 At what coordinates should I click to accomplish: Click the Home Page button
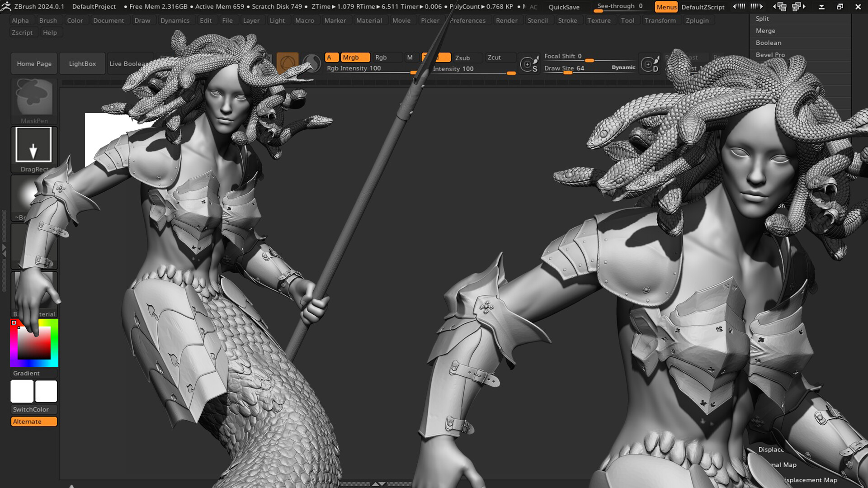34,63
